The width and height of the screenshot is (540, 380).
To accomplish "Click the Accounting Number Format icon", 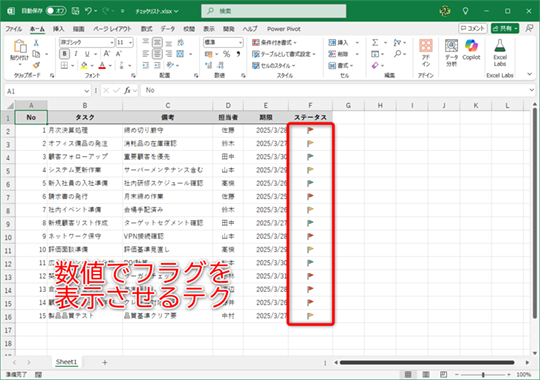I will coord(209,54).
